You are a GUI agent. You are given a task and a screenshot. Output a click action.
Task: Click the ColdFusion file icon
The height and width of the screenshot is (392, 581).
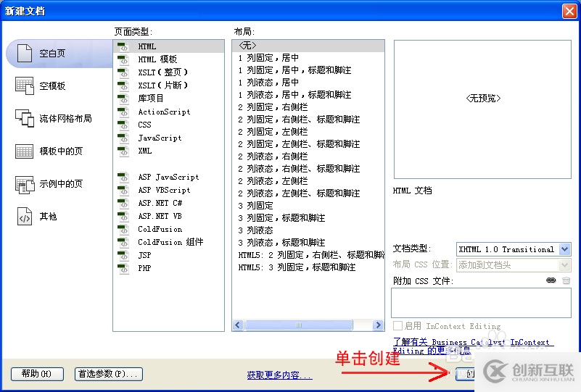tap(123, 230)
